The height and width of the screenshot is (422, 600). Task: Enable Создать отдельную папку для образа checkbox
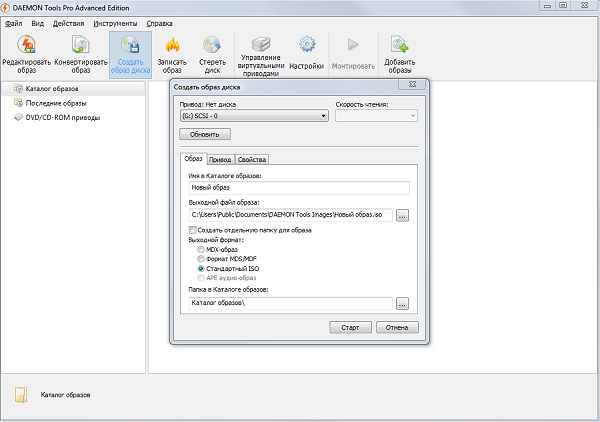[192, 230]
